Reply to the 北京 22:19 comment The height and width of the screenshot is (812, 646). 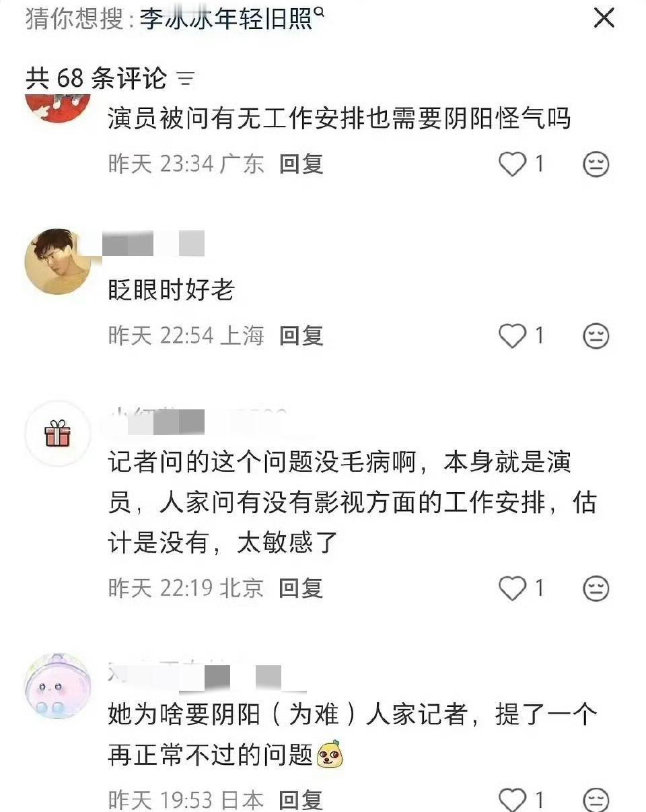click(x=301, y=588)
